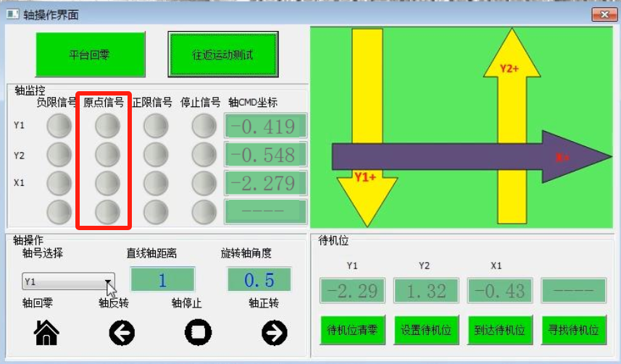621x364 pixels.
Task: Click the home icon for axis homing
Action: pyautogui.click(x=47, y=332)
